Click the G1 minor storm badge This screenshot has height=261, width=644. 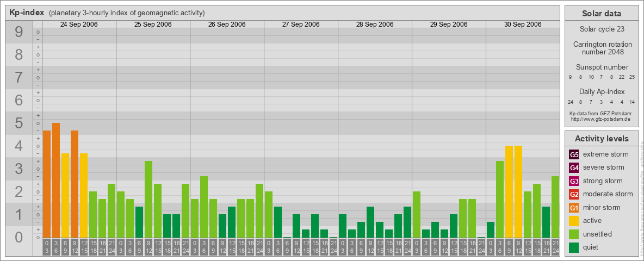coord(574,208)
